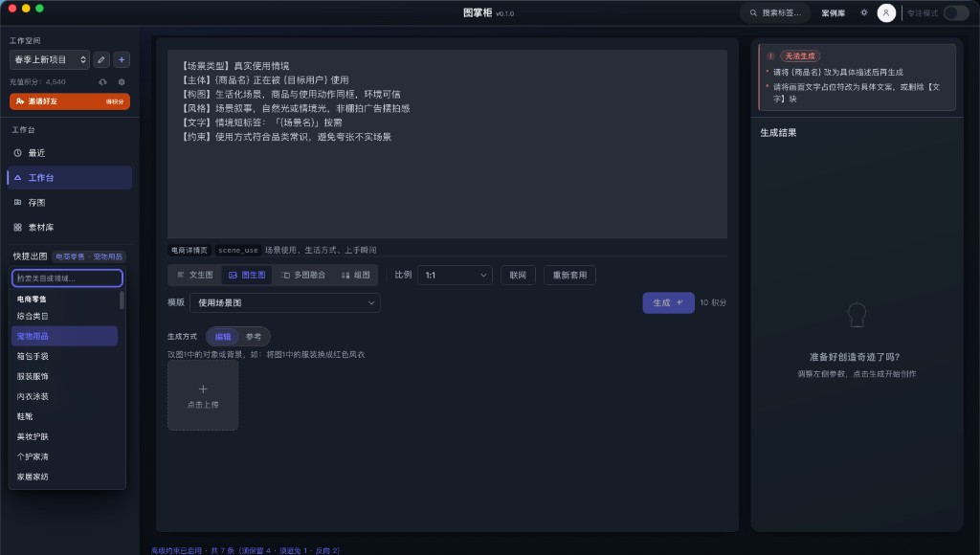The image size is (980, 555).
Task: Switch to the 组图 tab
Action: (356, 275)
